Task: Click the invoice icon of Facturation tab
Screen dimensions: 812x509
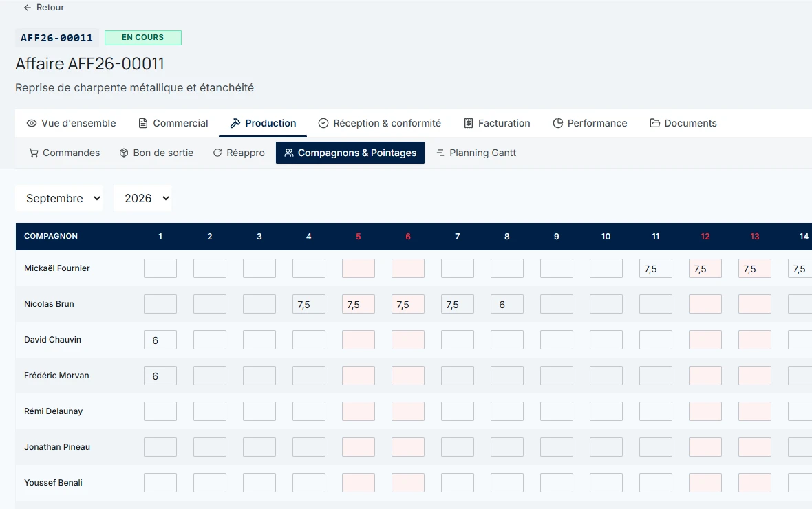Action: (x=468, y=123)
